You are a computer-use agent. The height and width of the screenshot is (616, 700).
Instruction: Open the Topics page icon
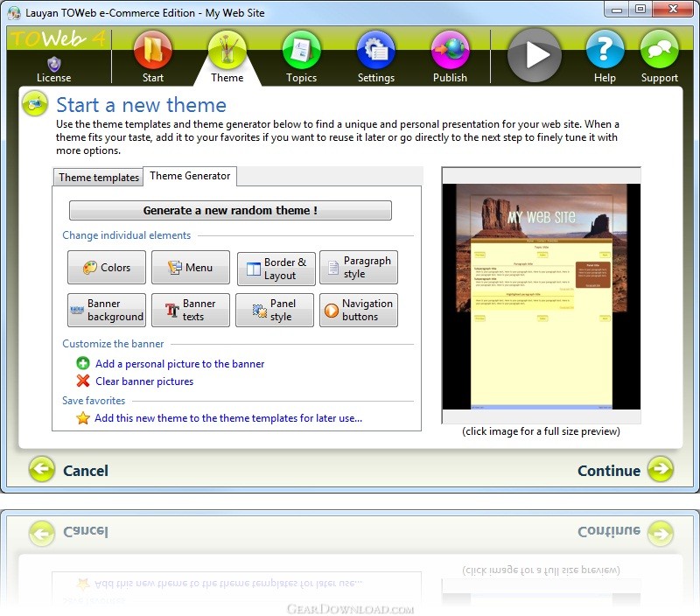(x=301, y=51)
